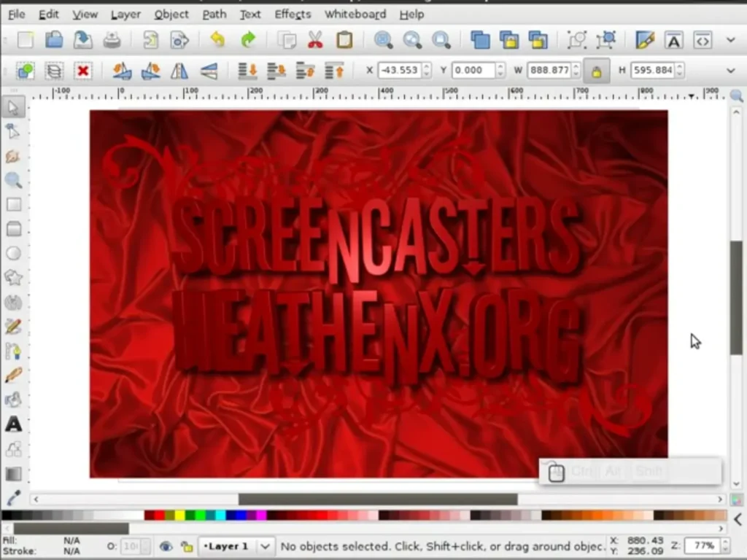Image resolution: width=747 pixels, height=560 pixels.
Task: Lower selection to bottom
Action: tap(247, 71)
